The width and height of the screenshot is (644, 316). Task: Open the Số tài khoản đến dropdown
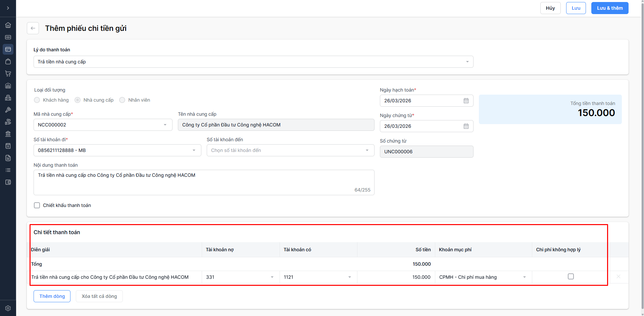coord(290,150)
